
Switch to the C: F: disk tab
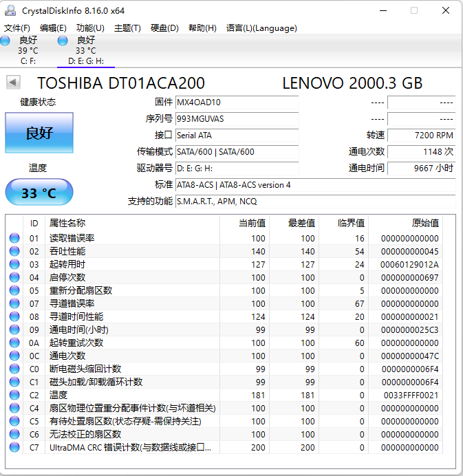(28, 50)
